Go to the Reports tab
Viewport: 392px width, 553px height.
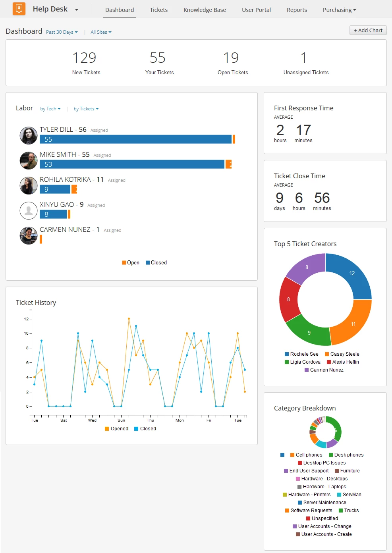coord(297,10)
